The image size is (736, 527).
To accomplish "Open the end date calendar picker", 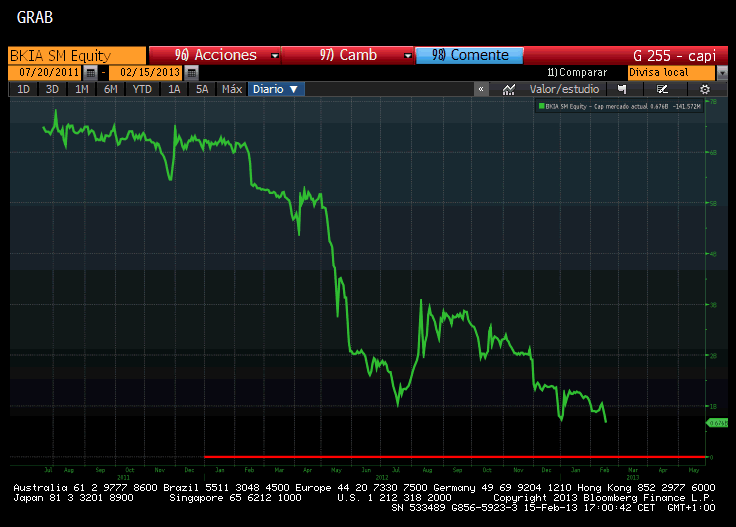I will pos(192,73).
